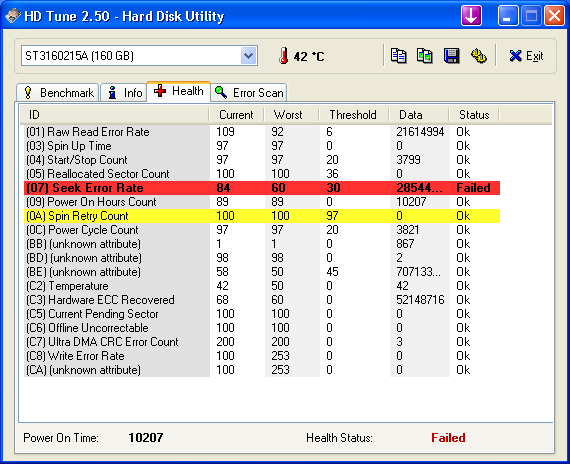The image size is (570, 464).
Task: Click the Threshold column header
Action: coord(354,115)
